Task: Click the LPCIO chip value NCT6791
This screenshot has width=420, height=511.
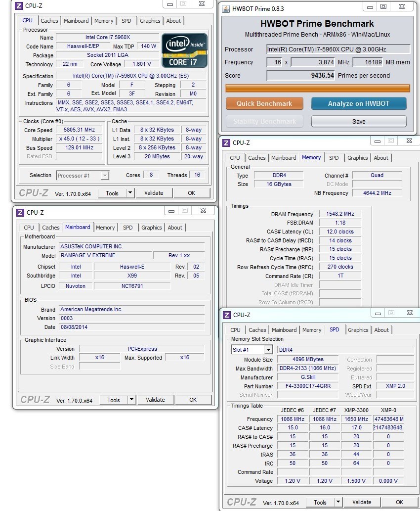Action: point(132,286)
